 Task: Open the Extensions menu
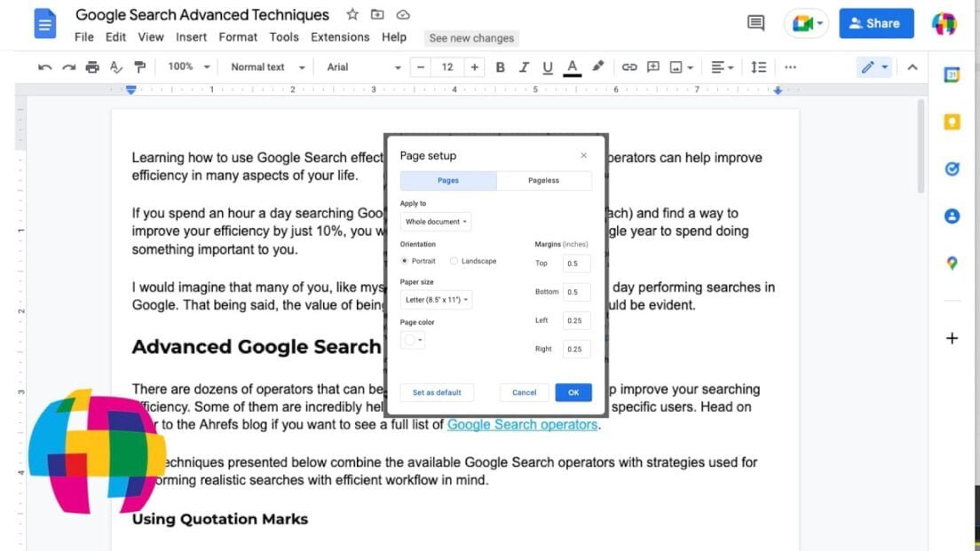click(340, 37)
